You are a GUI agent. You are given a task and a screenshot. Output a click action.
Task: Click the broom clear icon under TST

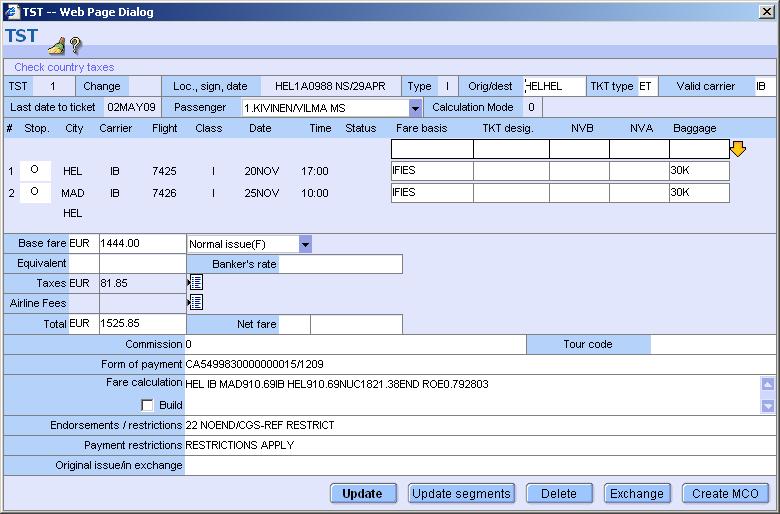56,46
